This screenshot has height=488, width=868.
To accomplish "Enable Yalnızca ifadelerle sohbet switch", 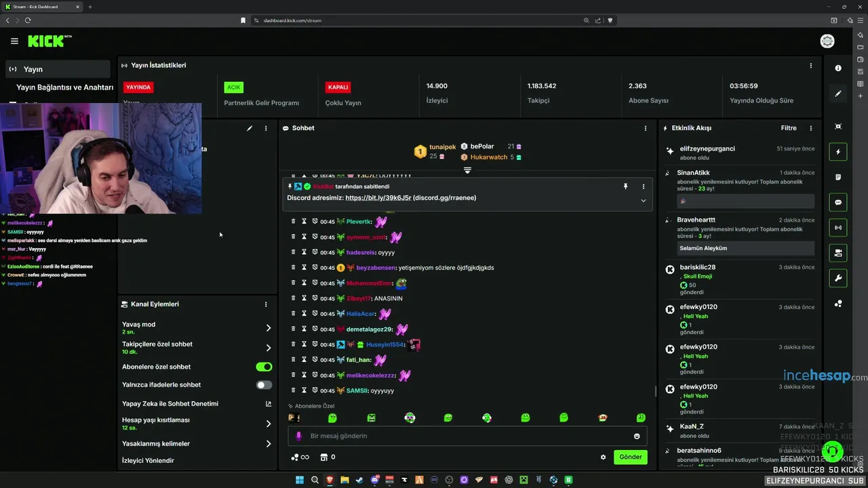I will (x=264, y=385).
